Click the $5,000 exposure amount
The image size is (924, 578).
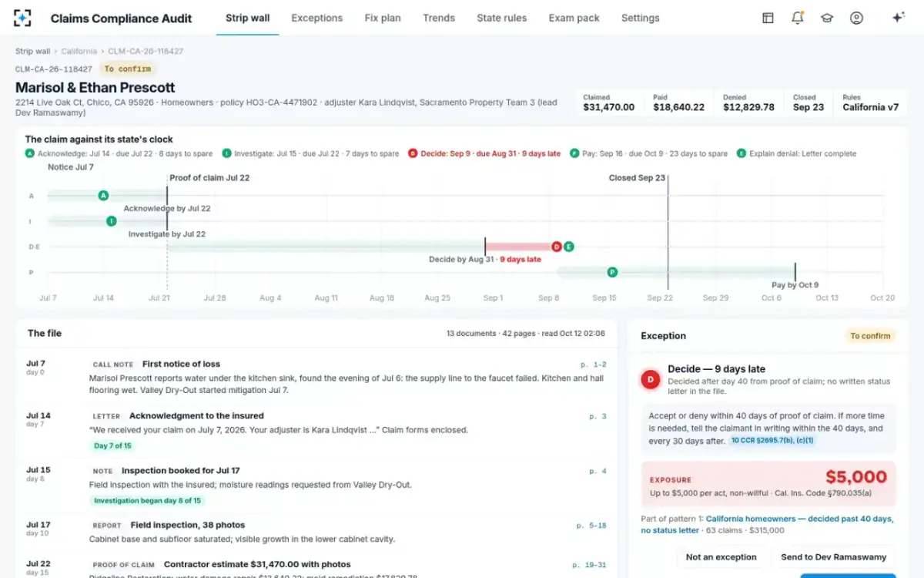pos(856,477)
